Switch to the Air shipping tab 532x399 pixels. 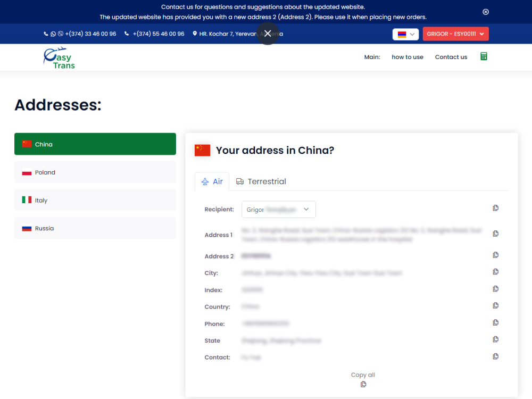coord(212,181)
